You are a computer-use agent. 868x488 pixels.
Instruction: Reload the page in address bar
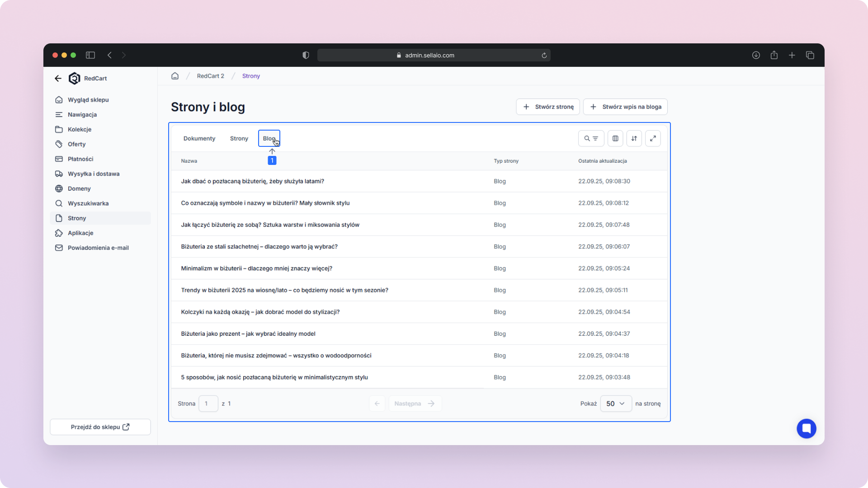coord(544,55)
